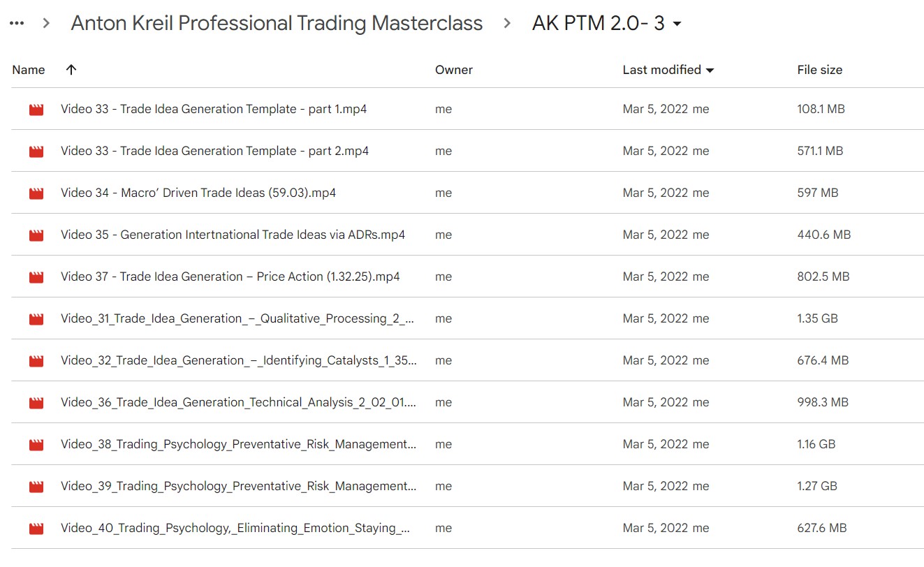
Task: Open the Last modified sort dropdown
Action: [711, 70]
